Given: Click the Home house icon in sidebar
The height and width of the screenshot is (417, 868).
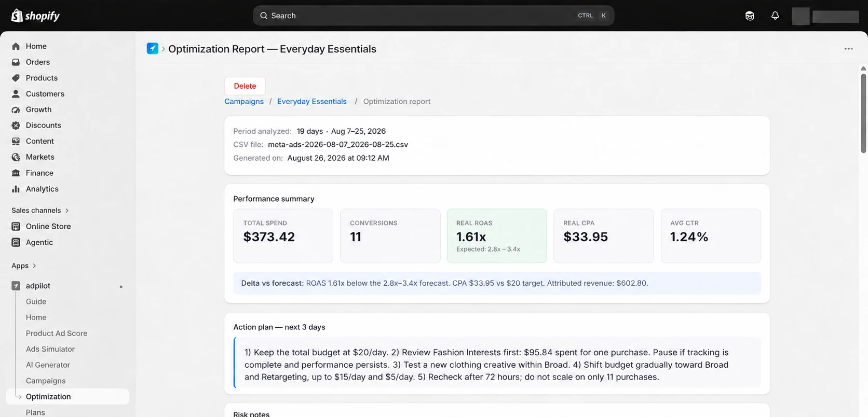Looking at the screenshot, I should [16, 46].
